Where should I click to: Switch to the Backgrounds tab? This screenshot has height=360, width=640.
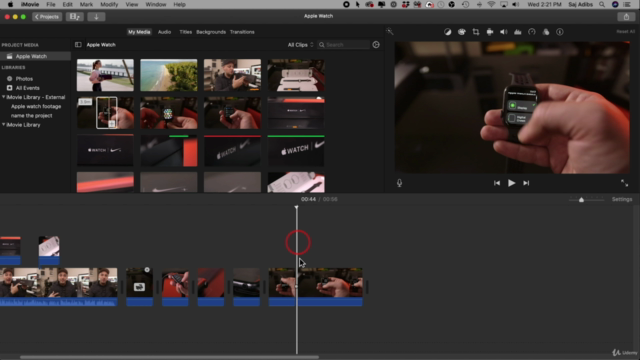pos(211,32)
